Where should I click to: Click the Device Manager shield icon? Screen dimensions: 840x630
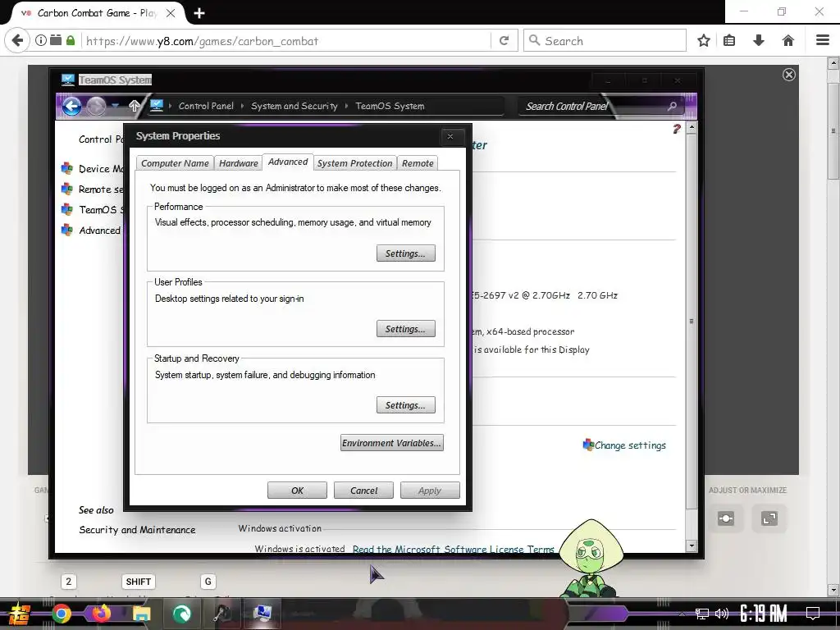(x=67, y=169)
